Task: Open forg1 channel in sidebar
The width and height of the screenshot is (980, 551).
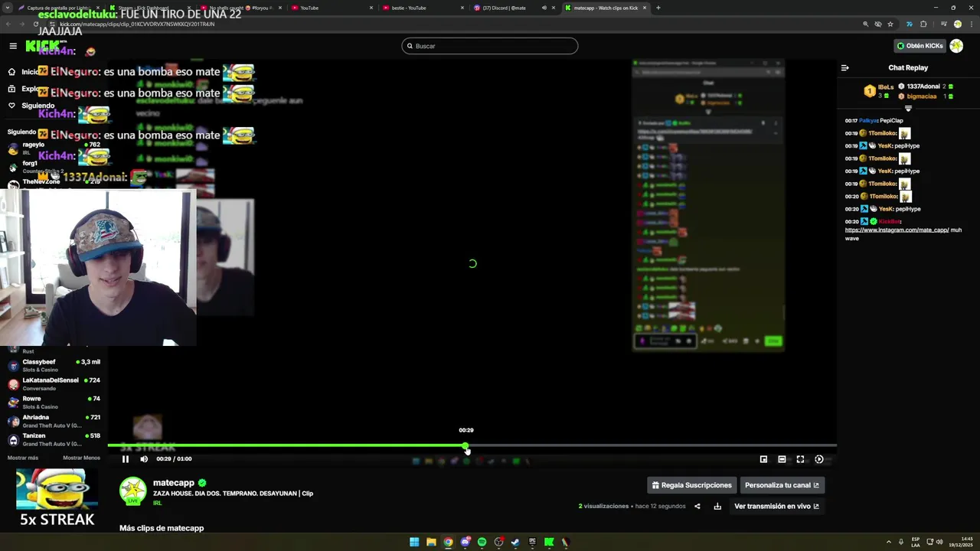Action: [54, 166]
